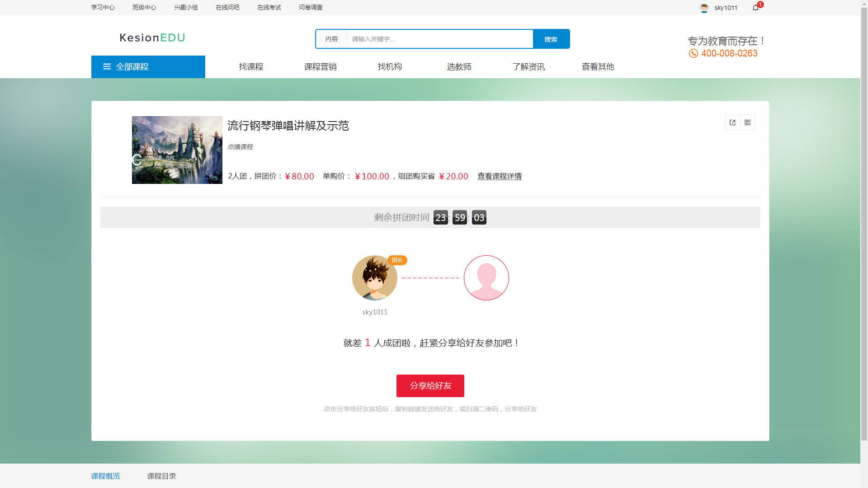Click the team leader avatar with 团长 badge
The height and width of the screenshot is (488, 868).
coord(374,277)
